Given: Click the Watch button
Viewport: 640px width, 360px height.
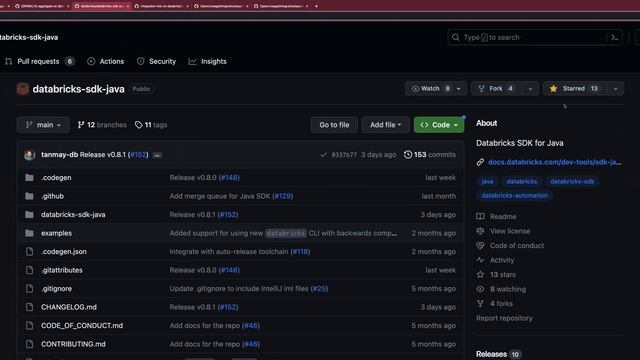Looking at the screenshot, I should coord(431,89).
